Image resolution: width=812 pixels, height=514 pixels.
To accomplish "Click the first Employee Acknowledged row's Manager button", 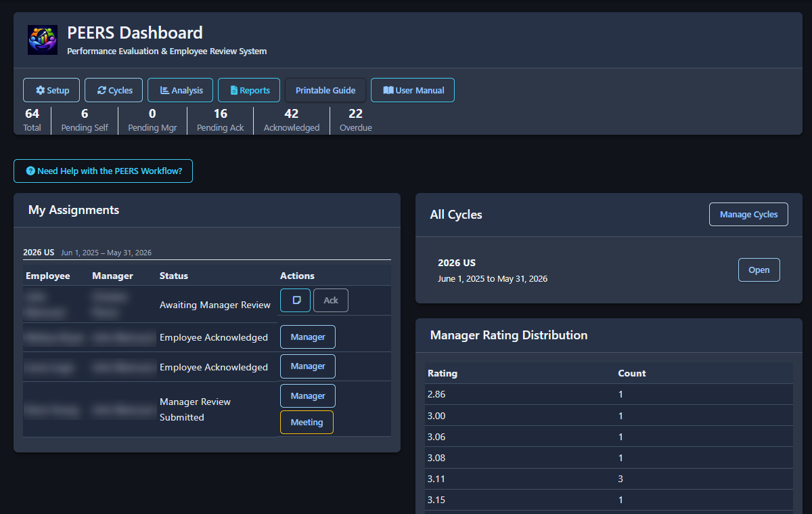I will (308, 337).
